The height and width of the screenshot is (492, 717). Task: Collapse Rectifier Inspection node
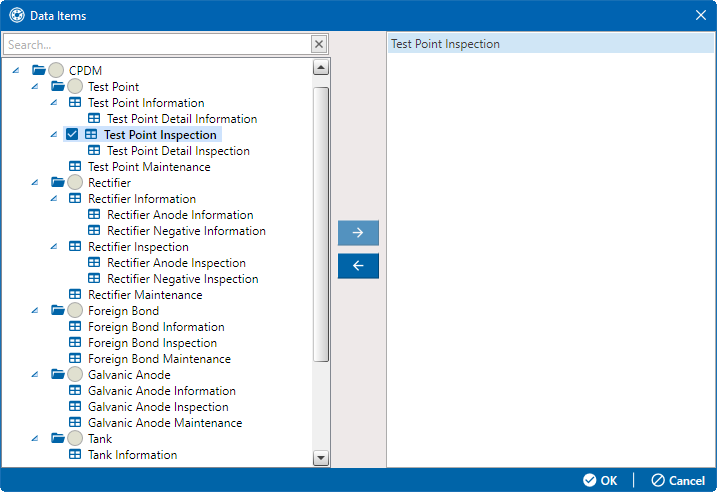pos(54,246)
